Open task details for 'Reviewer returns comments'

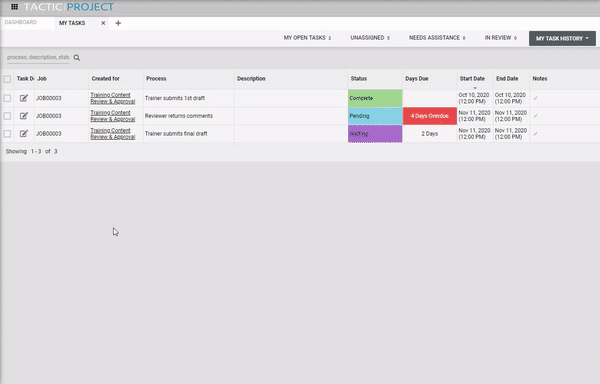click(24, 116)
